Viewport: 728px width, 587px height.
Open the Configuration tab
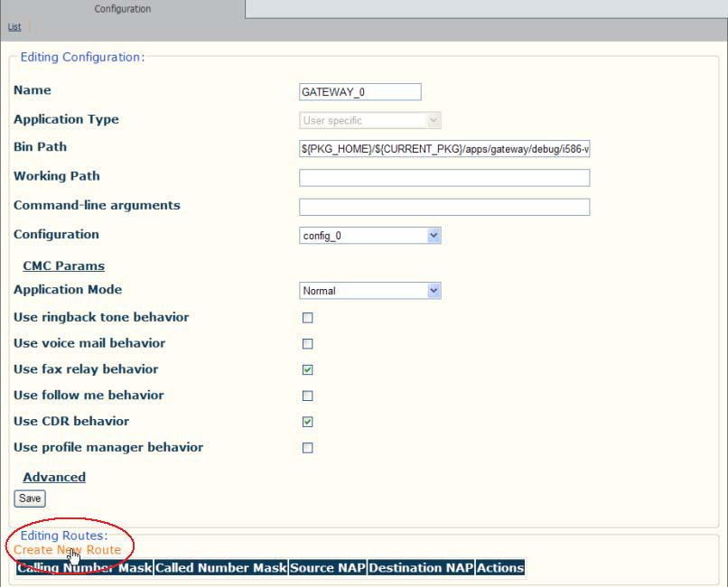(123, 9)
